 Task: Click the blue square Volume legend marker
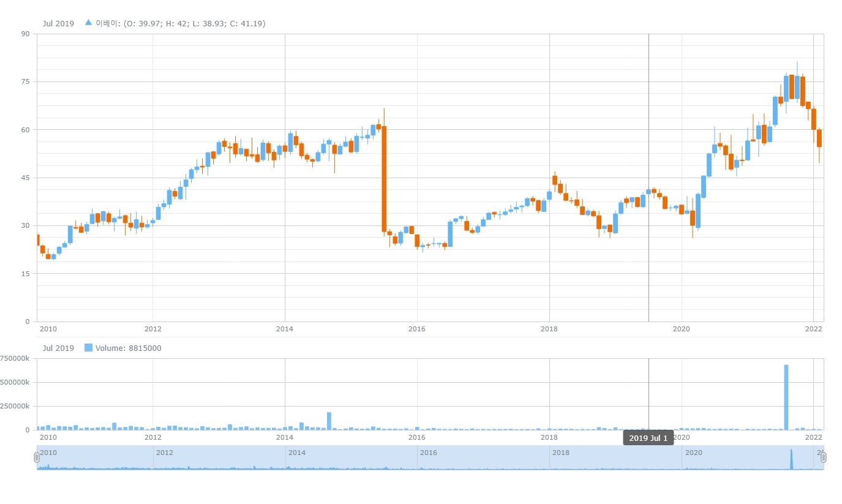tap(88, 348)
